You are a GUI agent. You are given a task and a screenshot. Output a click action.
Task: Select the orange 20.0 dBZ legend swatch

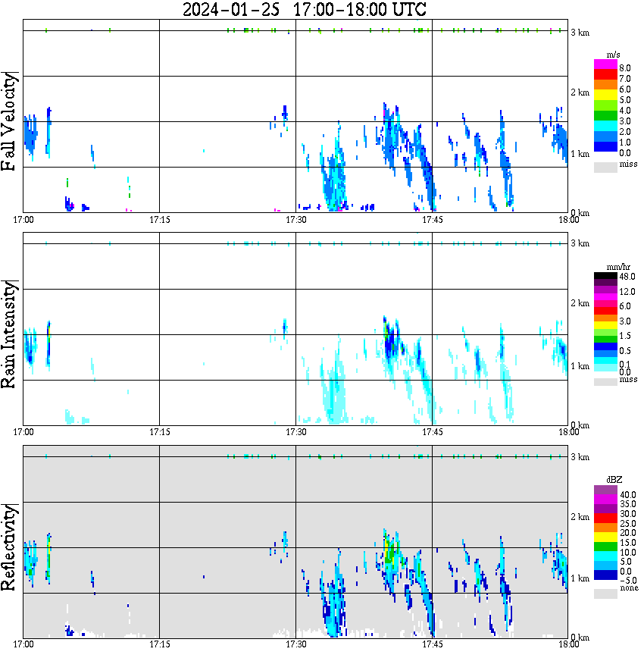[605, 528]
